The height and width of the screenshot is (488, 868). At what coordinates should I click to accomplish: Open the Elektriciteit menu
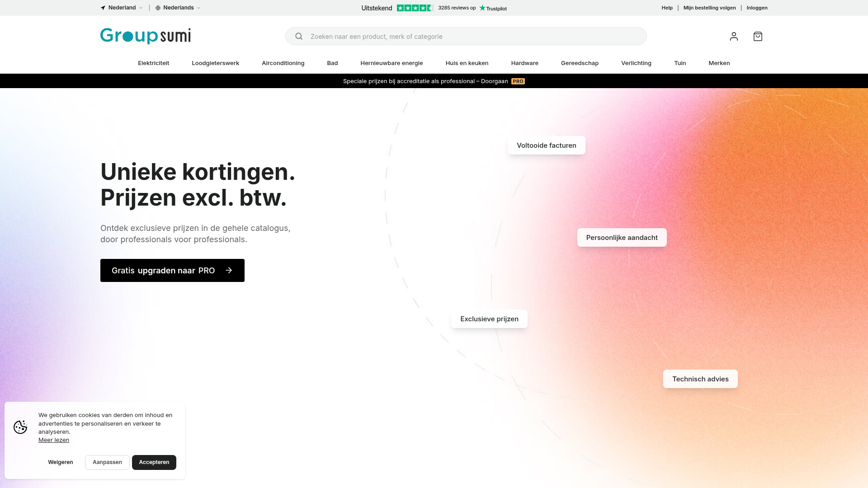point(154,63)
